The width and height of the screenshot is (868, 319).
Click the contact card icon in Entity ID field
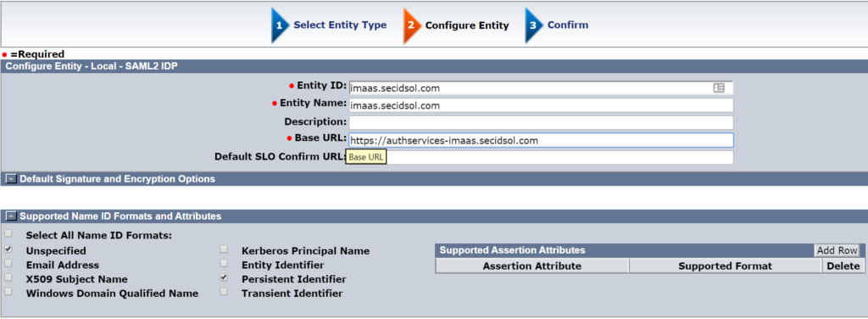(x=719, y=88)
